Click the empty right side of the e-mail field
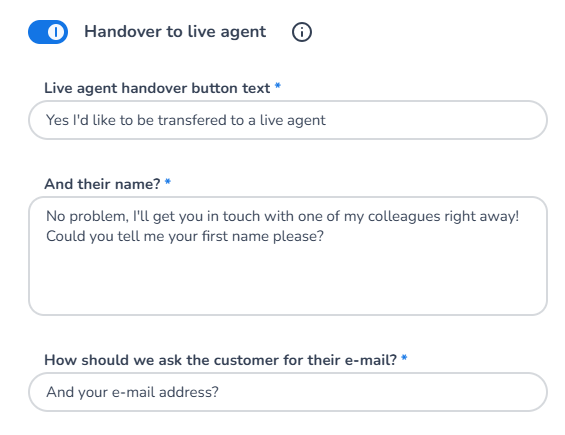Screen dimensions: 565x435 [x=382, y=392]
